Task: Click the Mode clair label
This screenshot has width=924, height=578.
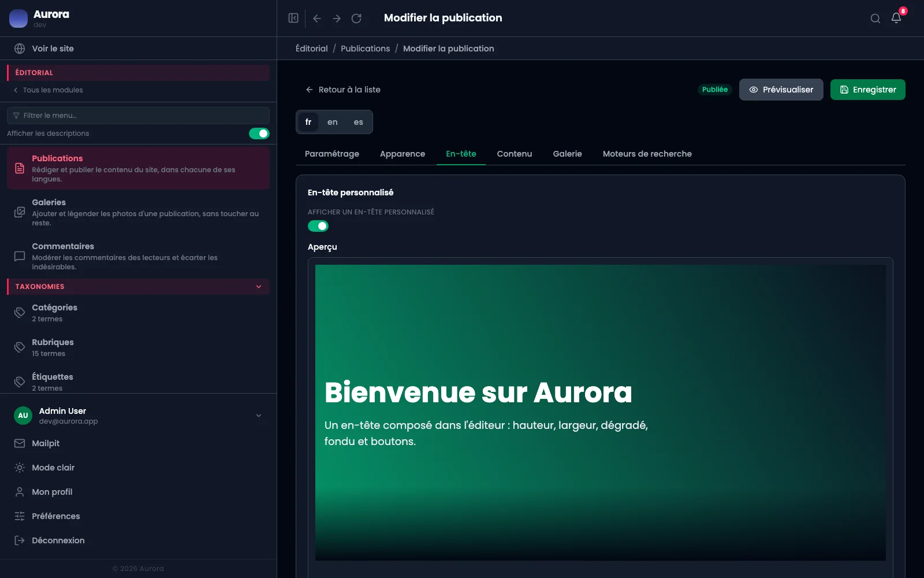Action: click(x=53, y=468)
